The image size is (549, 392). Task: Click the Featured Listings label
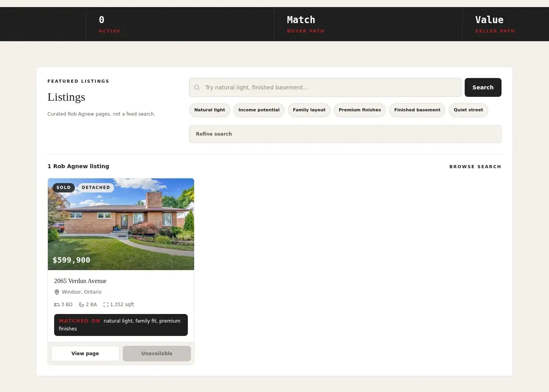pyautogui.click(x=78, y=81)
